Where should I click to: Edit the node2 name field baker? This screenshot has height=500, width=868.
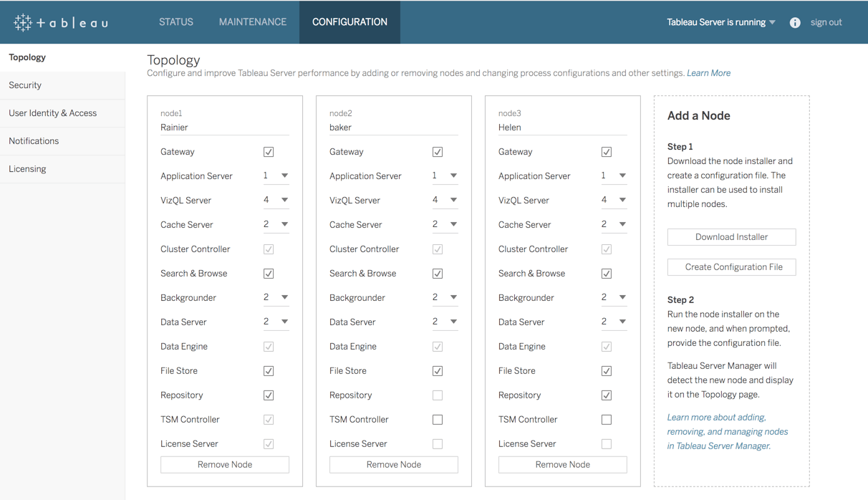[394, 128]
